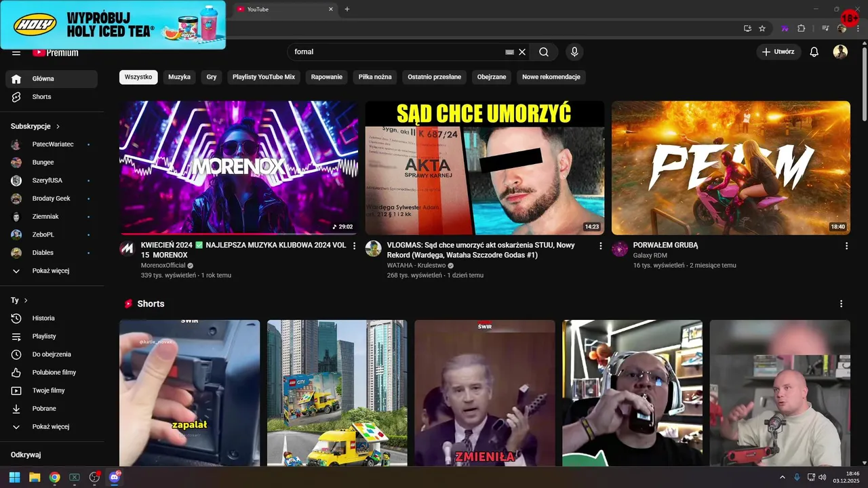
Task: Open the notifications bell
Action: [x=814, y=52]
